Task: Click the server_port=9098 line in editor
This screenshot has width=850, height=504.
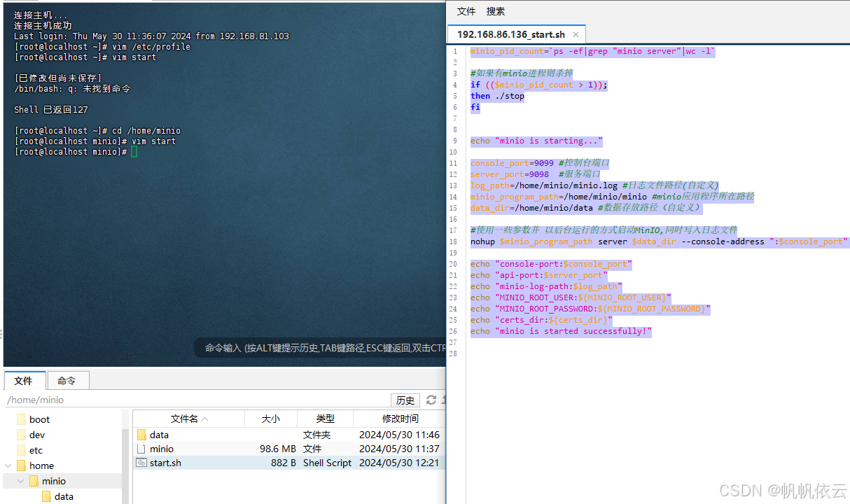Action: (x=536, y=174)
